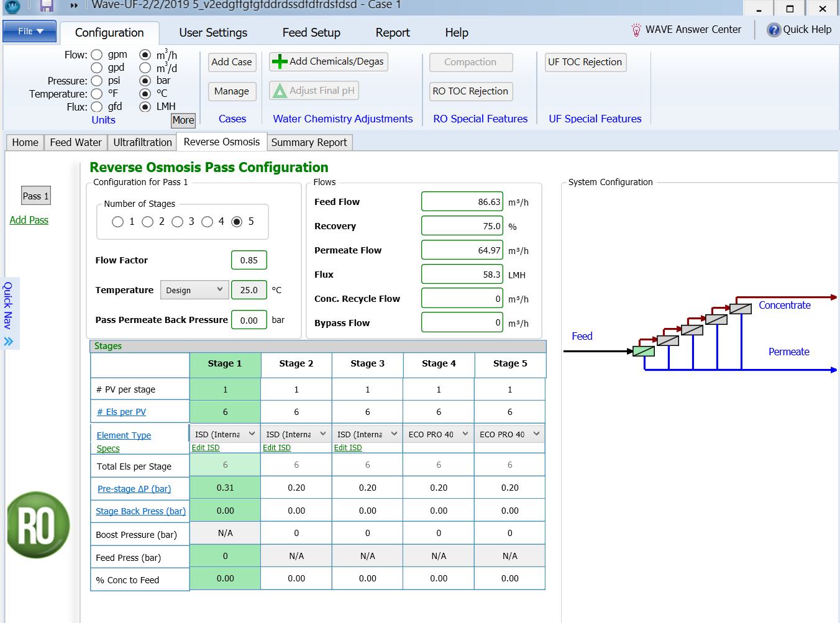Click the More units button
The image size is (840, 623).
click(183, 121)
